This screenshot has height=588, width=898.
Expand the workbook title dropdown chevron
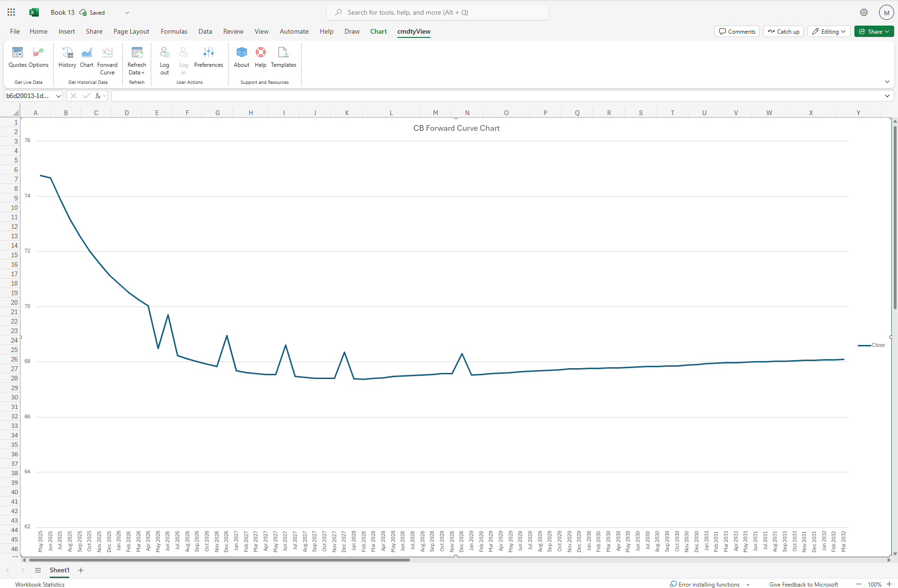pos(127,13)
